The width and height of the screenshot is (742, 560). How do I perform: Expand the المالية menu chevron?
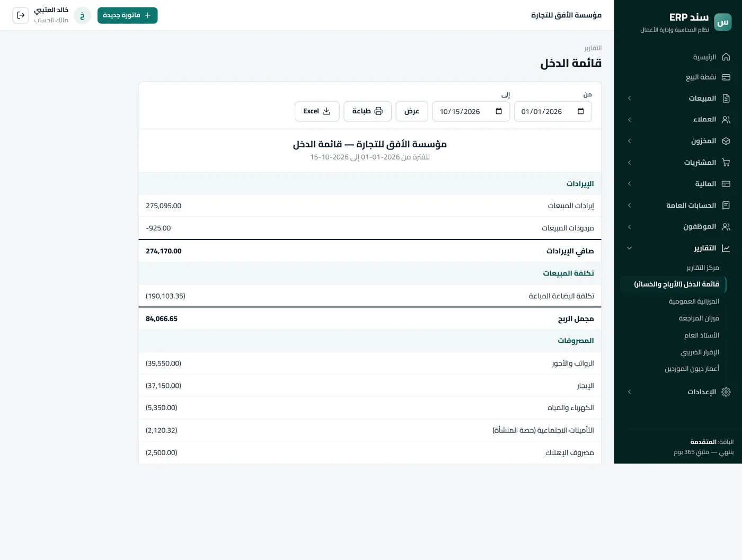tap(629, 184)
